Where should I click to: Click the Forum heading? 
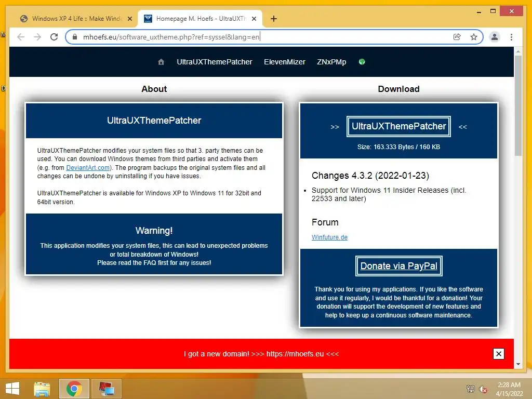(325, 222)
